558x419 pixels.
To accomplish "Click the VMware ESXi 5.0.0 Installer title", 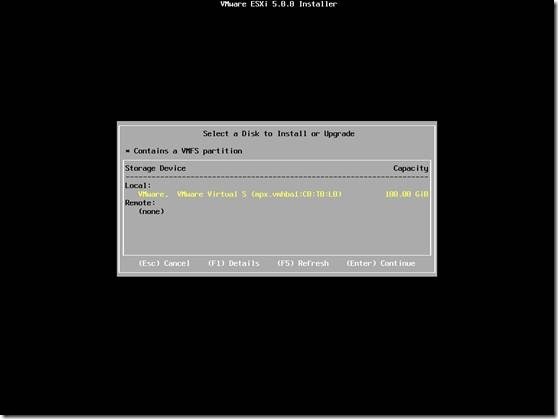I will pyautogui.click(x=278, y=4).
